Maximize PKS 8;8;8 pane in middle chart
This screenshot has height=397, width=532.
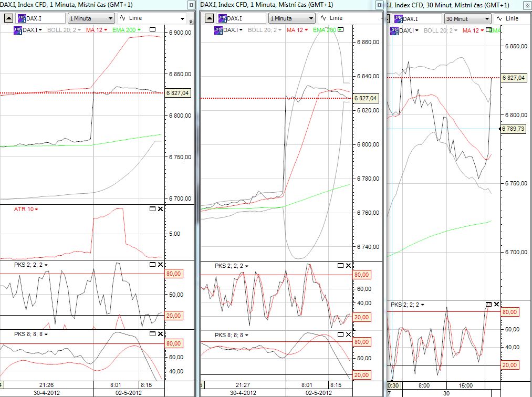[x=341, y=335]
